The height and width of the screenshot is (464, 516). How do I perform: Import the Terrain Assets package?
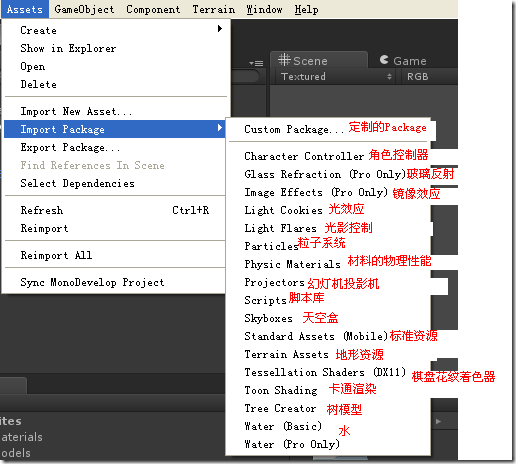(x=328, y=354)
